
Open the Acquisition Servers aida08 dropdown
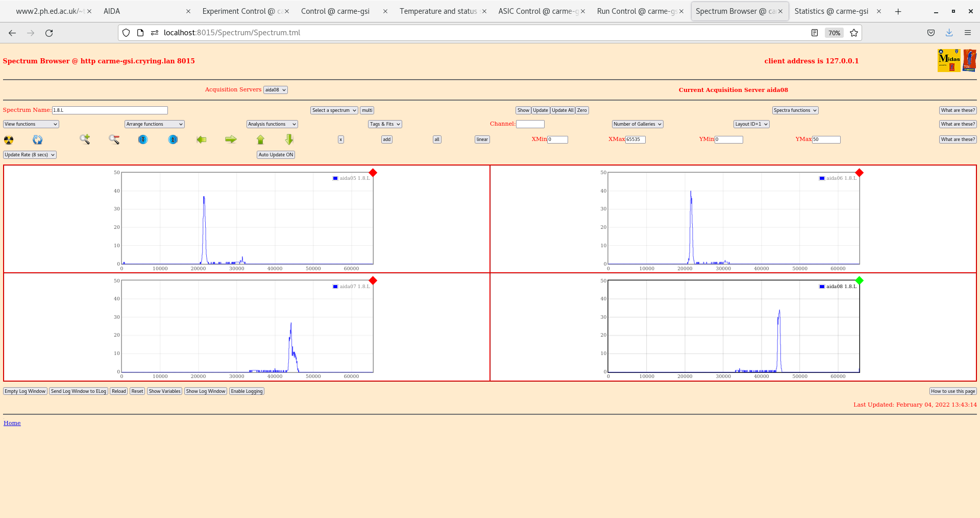(x=276, y=90)
